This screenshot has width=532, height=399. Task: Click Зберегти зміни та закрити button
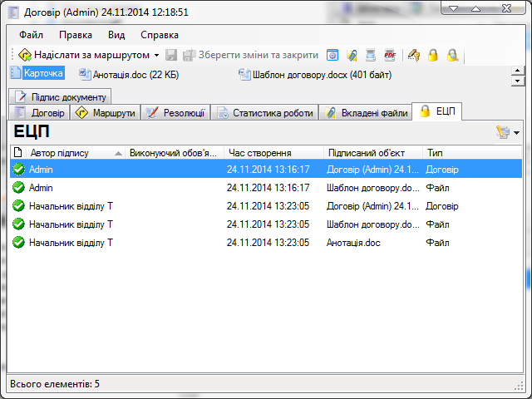(x=250, y=55)
